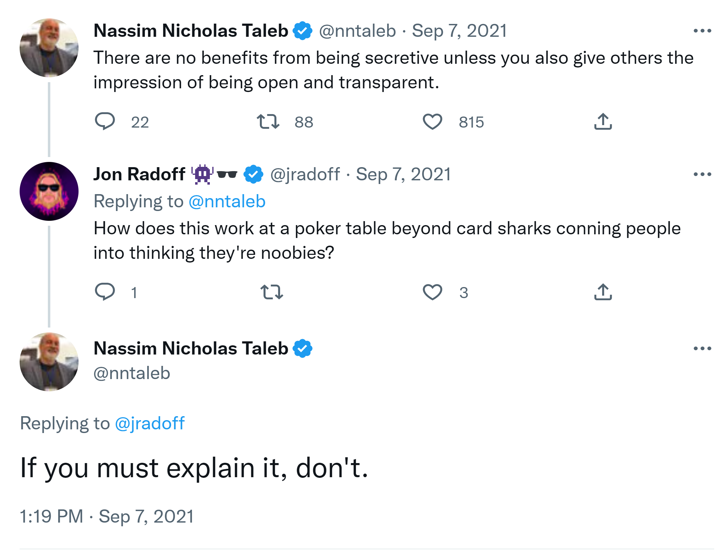Click the @nntaleb handle under the bottom name
The height and width of the screenshot is (560, 728).
[132, 373]
